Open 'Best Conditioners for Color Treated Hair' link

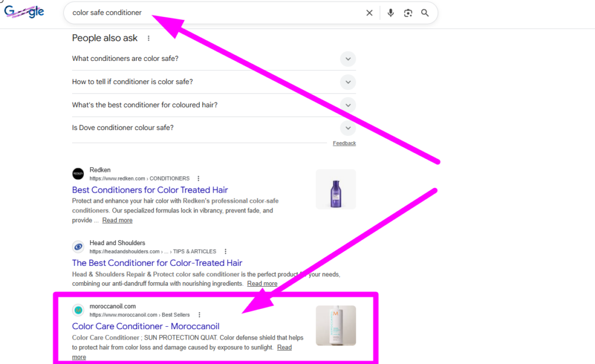click(x=150, y=190)
